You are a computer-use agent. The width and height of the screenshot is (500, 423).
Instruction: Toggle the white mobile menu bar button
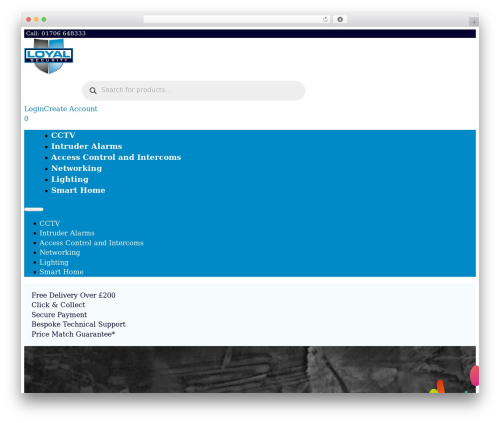tap(34, 209)
